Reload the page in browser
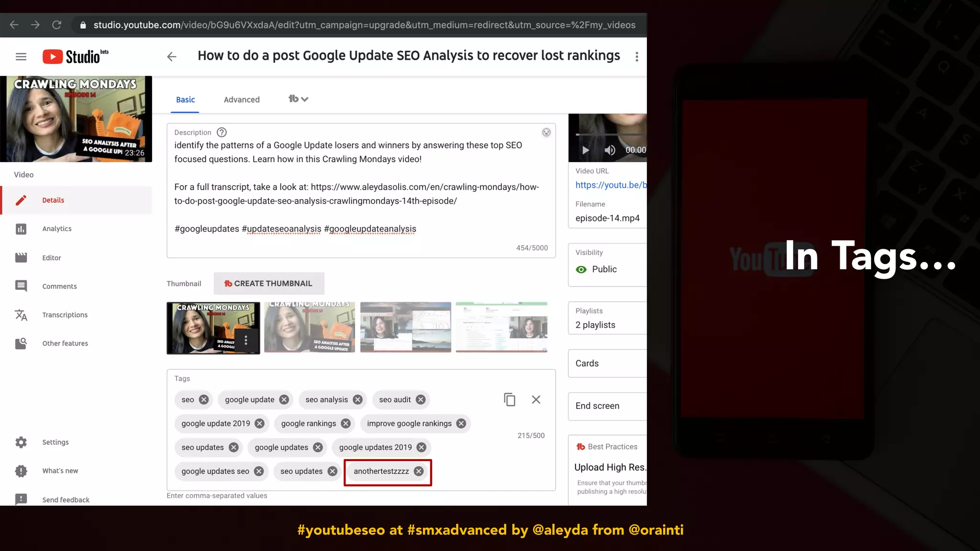 tap(56, 25)
